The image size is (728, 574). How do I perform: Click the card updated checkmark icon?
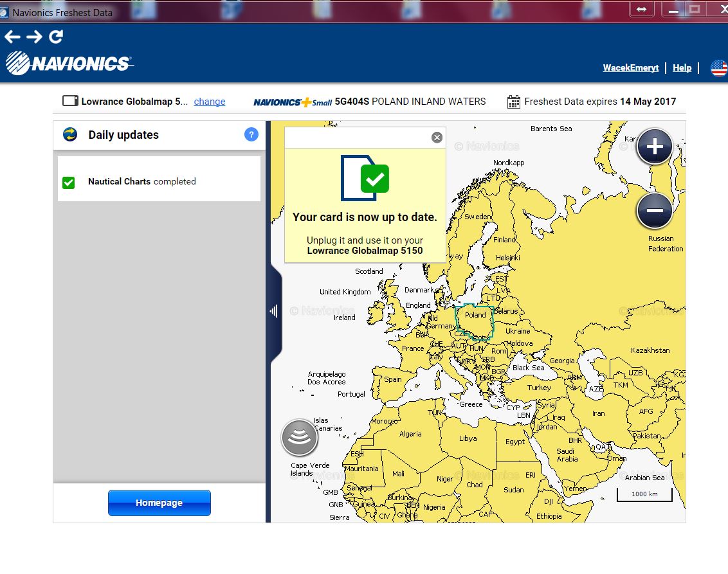click(365, 178)
